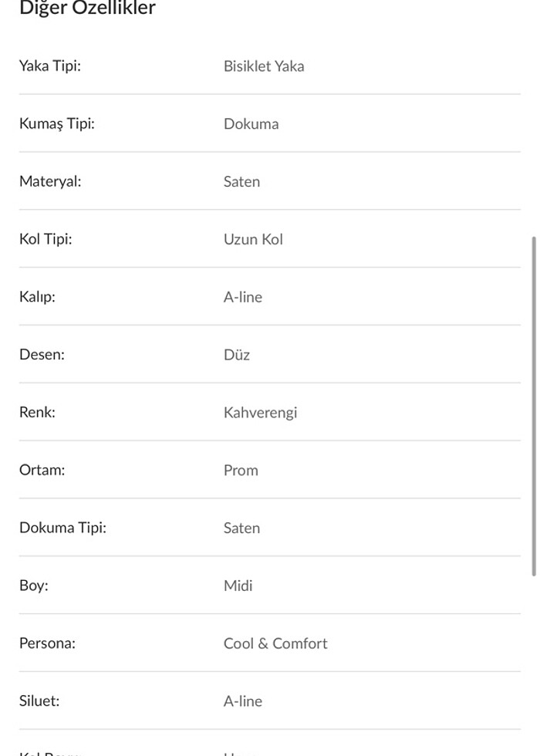Click the "Persona:" label
Screen dimensions: 540x756
[48, 643]
